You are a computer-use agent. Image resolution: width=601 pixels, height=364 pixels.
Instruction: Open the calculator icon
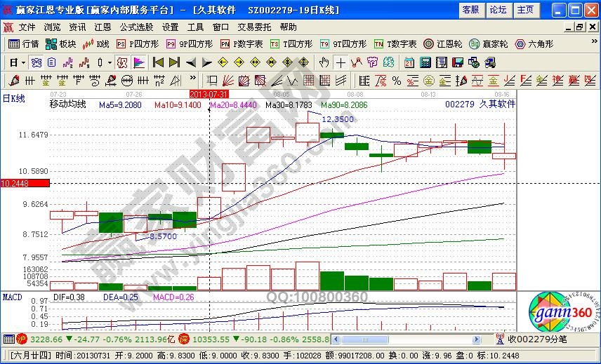(x=425, y=62)
